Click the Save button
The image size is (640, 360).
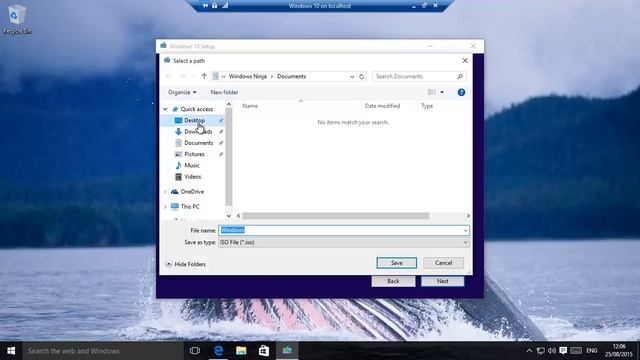[x=397, y=263]
